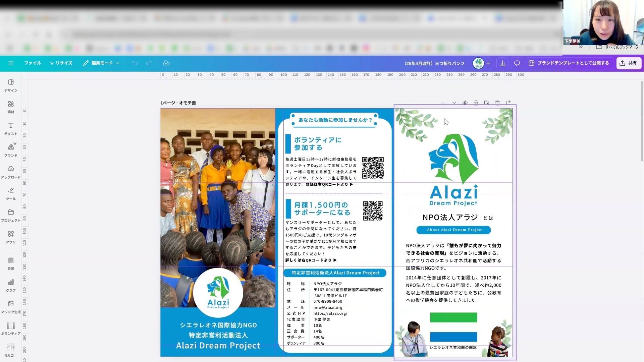Select the green flag stripe

[453, 317]
